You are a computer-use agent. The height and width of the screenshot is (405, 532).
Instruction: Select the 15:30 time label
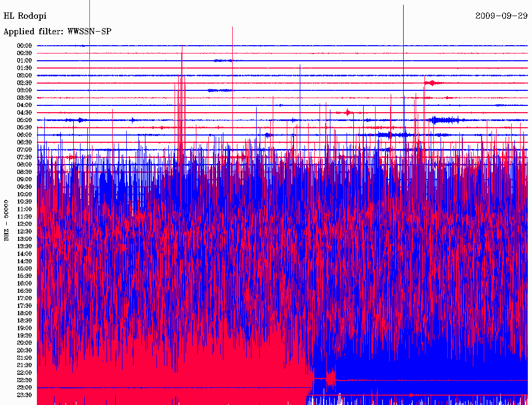click(24, 276)
